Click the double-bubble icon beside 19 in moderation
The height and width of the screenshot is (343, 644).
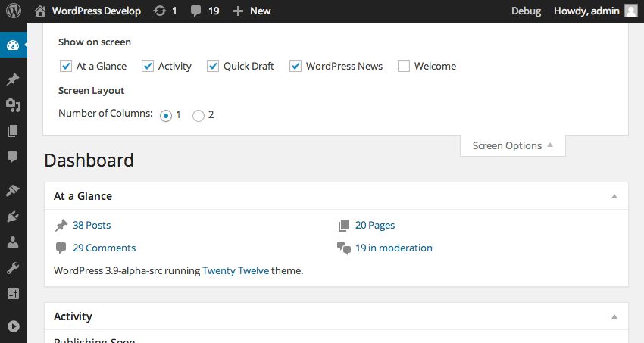click(344, 248)
